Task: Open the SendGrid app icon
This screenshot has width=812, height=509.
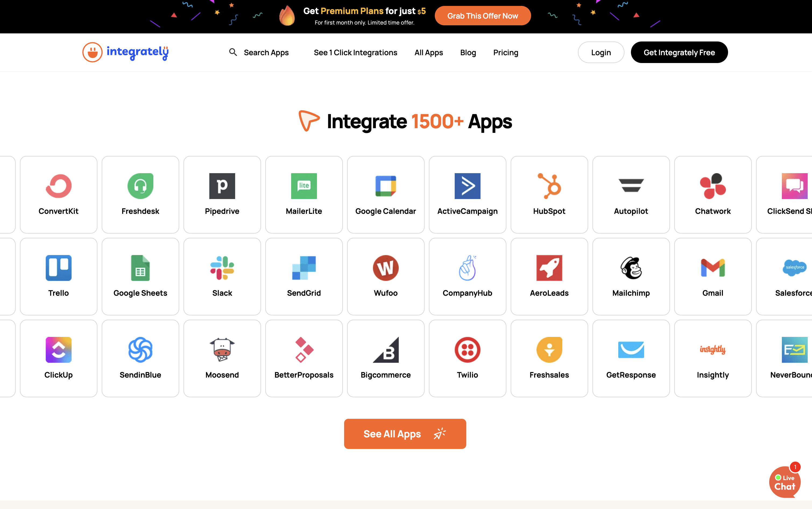Action: pos(304,268)
